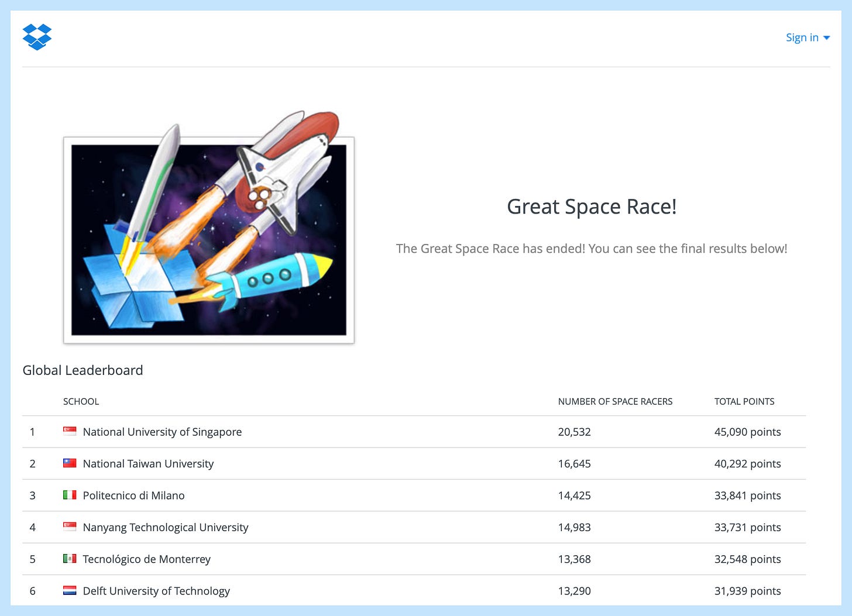Click the 32,548 points total
This screenshot has height=616, width=852.
(747, 559)
